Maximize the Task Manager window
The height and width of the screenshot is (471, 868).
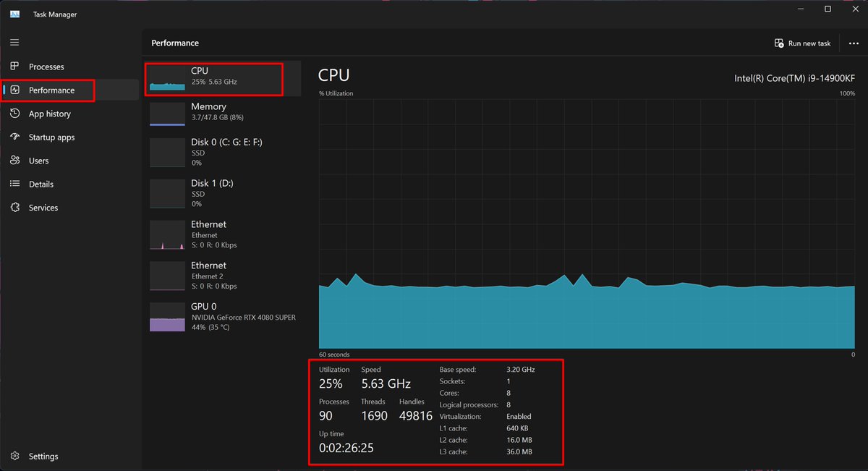[827, 9]
